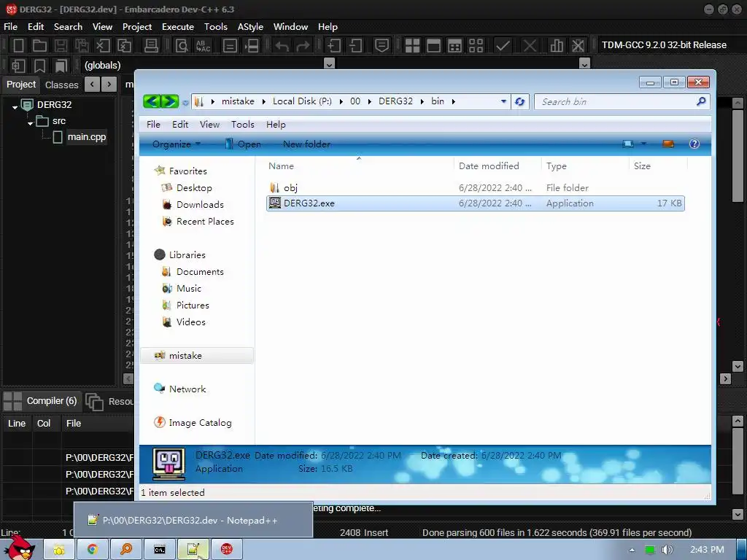Click the Goto Bookmark icon in Dev-C++ toolbar
747x560 pixels.
pyautogui.click(x=61, y=66)
